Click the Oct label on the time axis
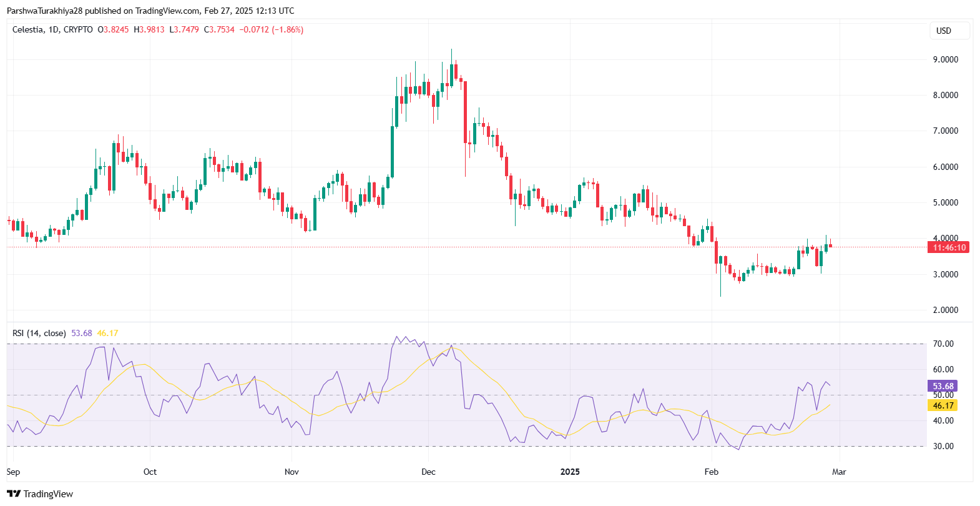 pyautogui.click(x=150, y=472)
